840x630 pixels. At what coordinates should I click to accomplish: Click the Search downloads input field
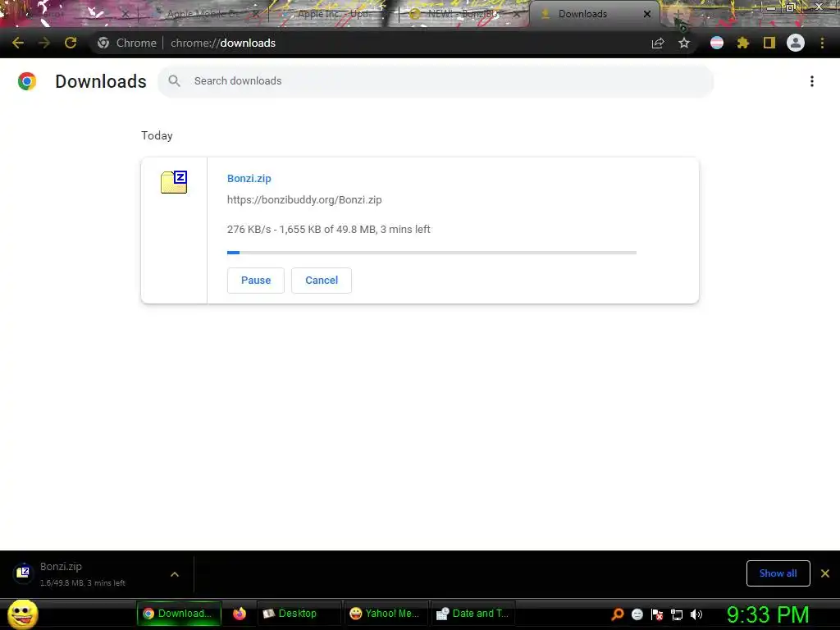[435, 81]
